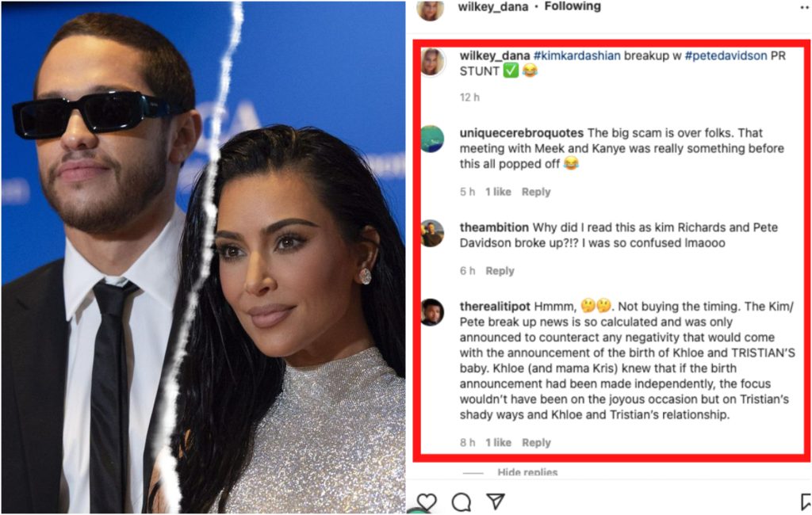812x515 pixels.
Task: Like the post with the heart icon
Action: pyautogui.click(x=427, y=502)
